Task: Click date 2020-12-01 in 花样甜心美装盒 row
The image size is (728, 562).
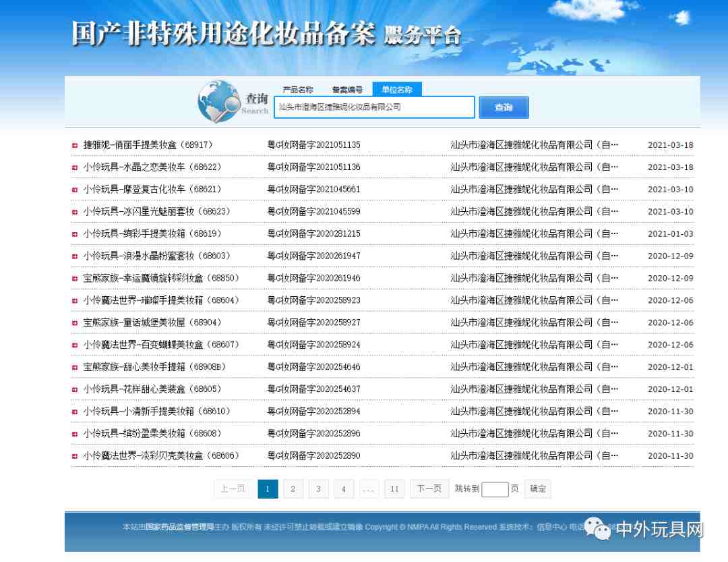Action: pyautogui.click(x=671, y=389)
